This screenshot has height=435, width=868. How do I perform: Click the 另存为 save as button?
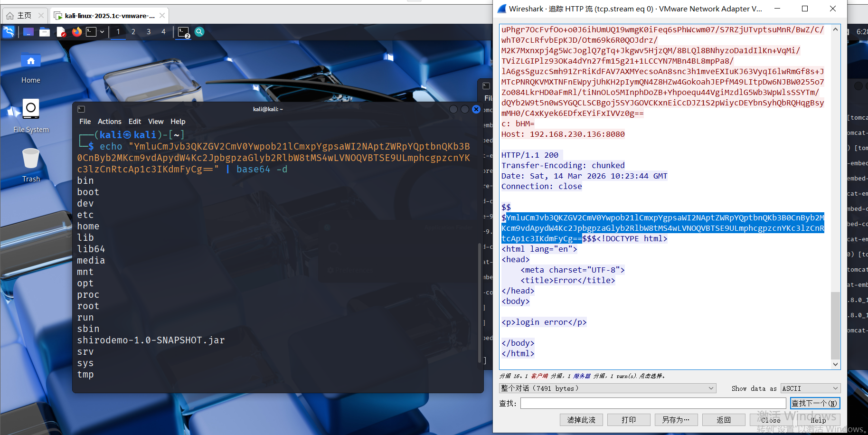(x=676, y=420)
